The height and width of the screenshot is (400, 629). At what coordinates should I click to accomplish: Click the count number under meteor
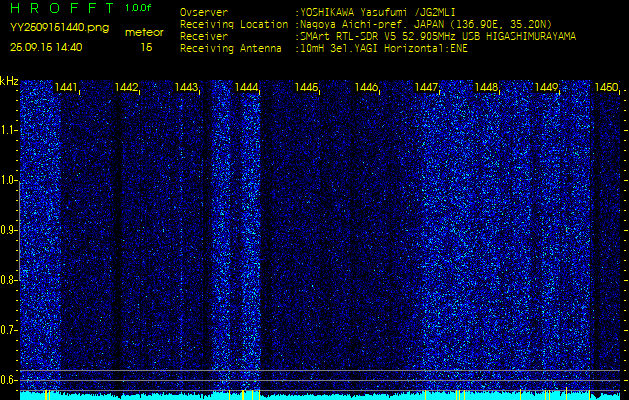pyautogui.click(x=147, y=47)
